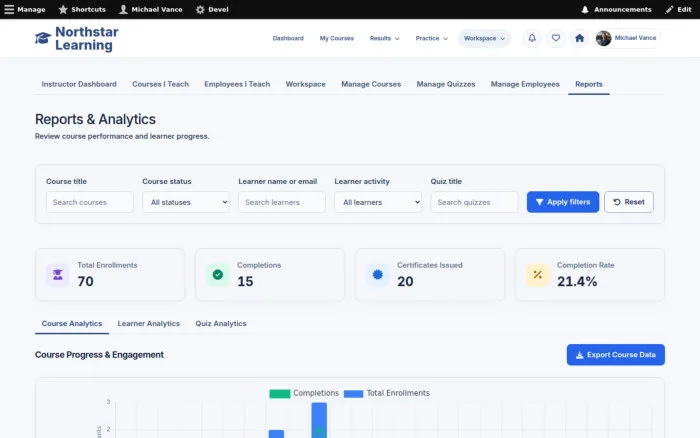Click the Certificates Issued value 20
The height and width of the screenshot is (438, 700).
(405, 281)
